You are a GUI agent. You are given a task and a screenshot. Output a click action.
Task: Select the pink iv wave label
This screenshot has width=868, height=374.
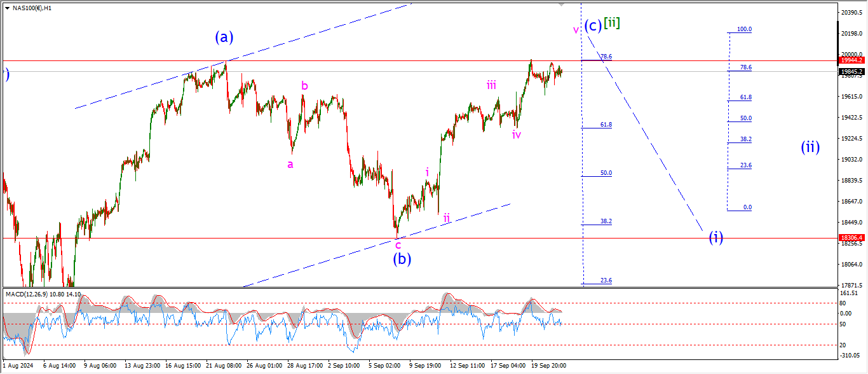[x=517, y=134]
